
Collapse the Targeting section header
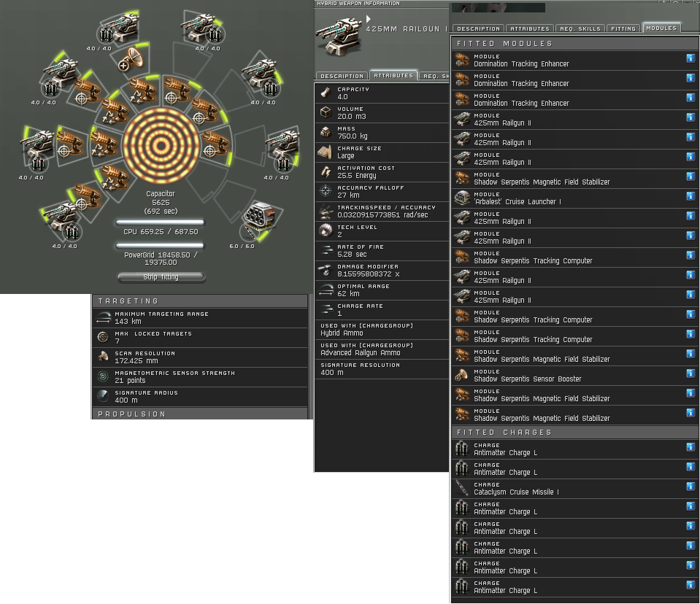[x=200, y=301]
